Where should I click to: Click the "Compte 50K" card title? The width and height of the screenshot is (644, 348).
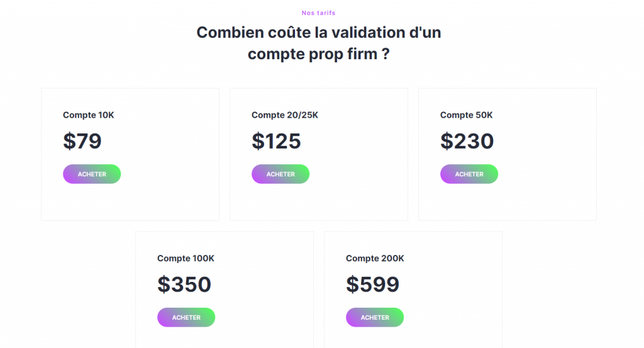coord(467,115)
